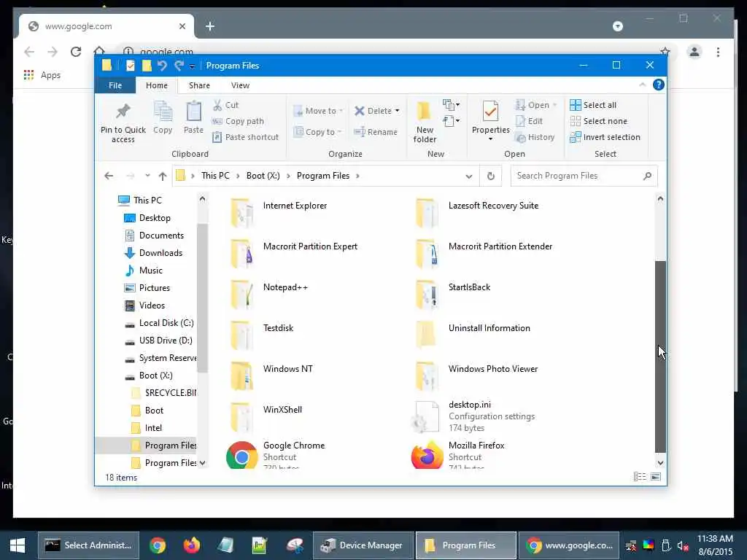Screen dimensions: 747x560
Task: Click Select all
Action: tap(593, 105)
